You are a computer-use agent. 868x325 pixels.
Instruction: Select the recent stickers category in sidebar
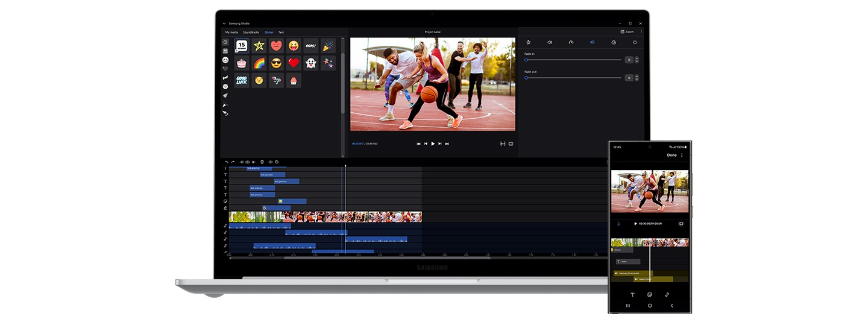pos(225,42)
